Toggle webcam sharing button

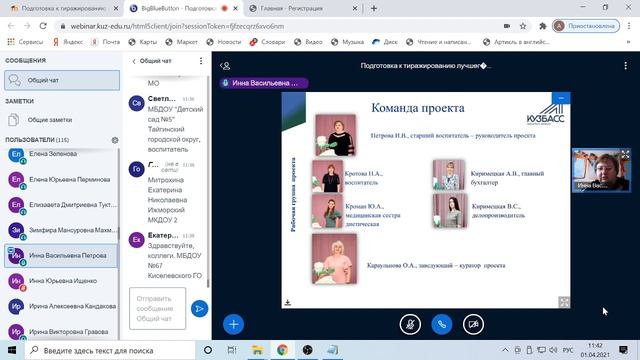click(473, 324)
